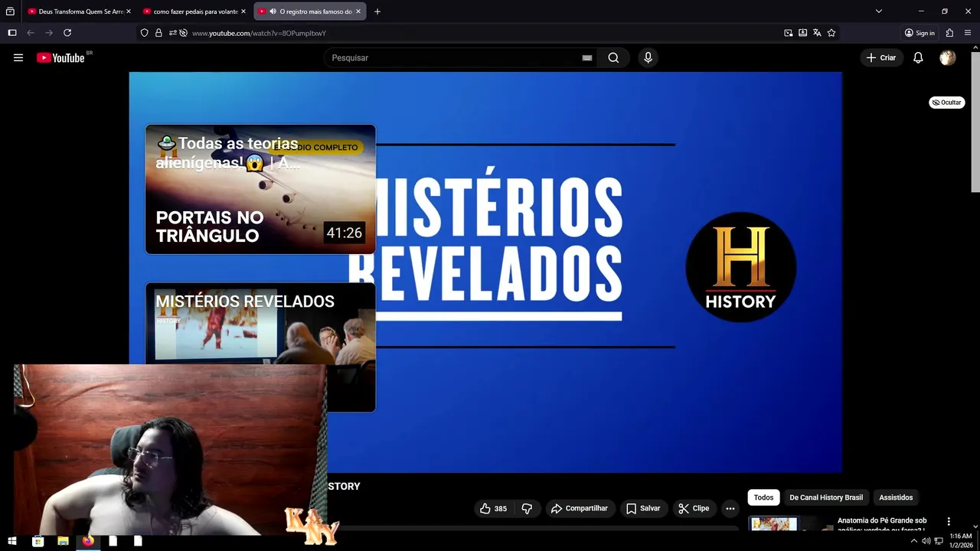Open the YouTube guide hamburger menu
This screenshot has height=551, width=980.
click(x=18, y=57)
